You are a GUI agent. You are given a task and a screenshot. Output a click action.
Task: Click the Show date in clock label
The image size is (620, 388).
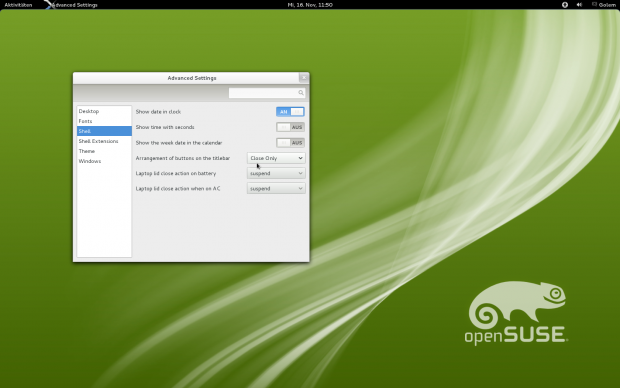(x=158, y=112)
